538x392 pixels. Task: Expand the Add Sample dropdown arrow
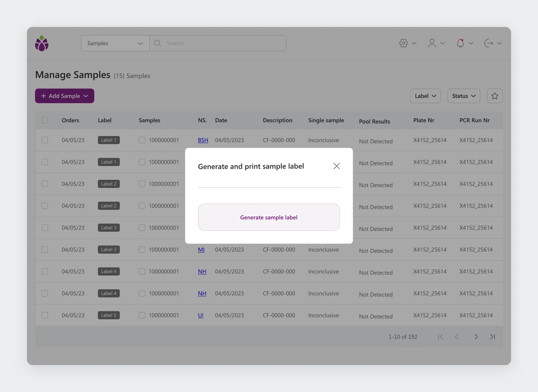[x=86, y=96]
